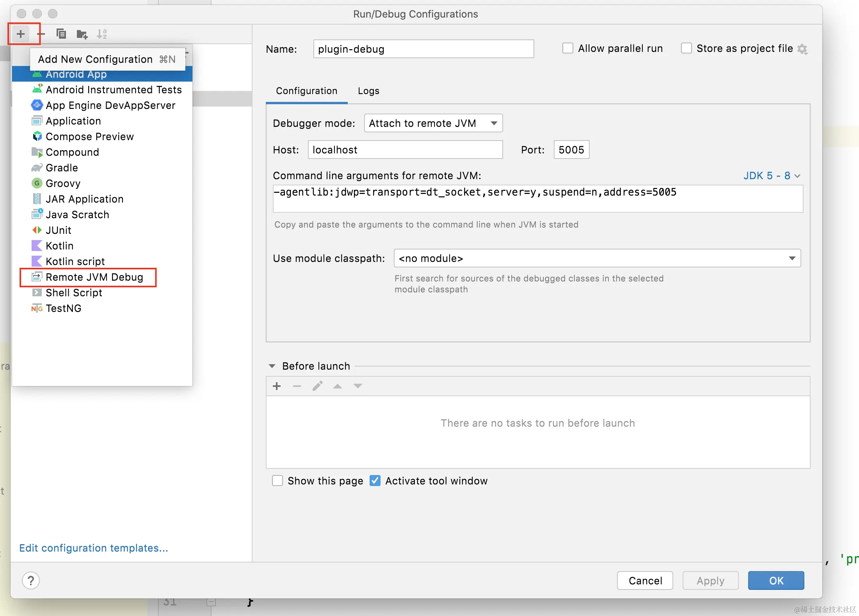The height and width of the screenshot is (616, 859).
Task: Uncheck the Activate tool window checkbox
Action: 375,481
